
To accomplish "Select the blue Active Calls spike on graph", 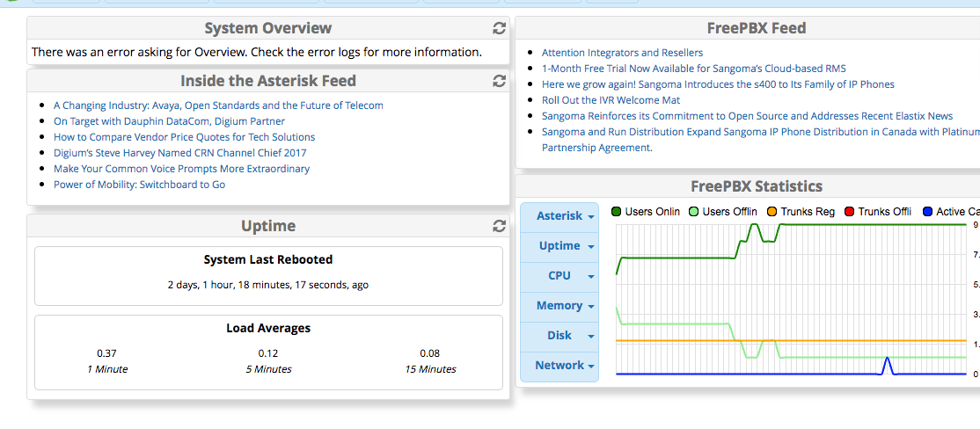I will 887,366.
